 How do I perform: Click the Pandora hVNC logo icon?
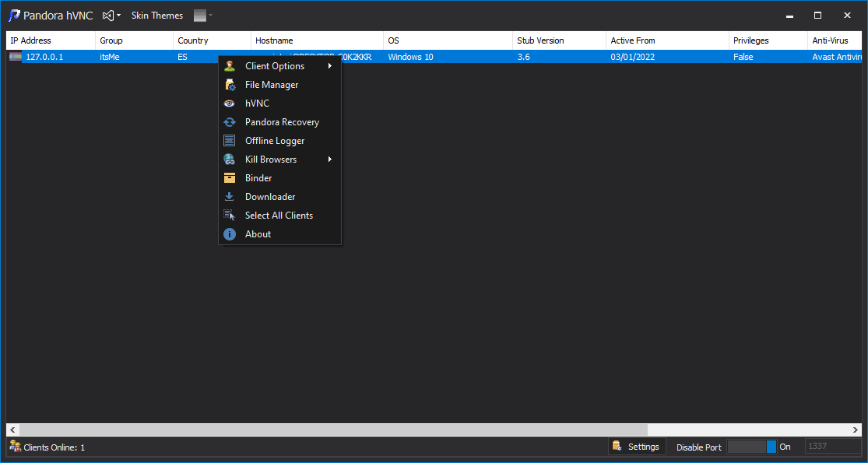tap(14, 16)
